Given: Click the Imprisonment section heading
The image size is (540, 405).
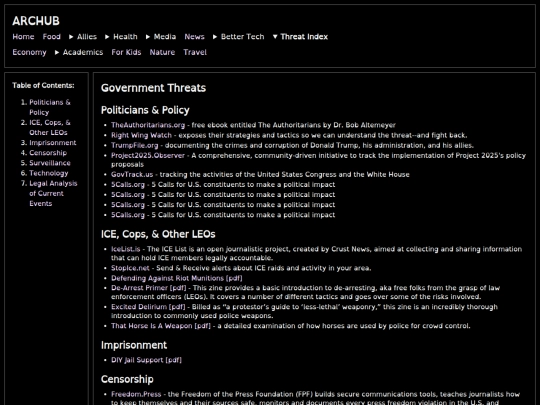Looking at the screenshot, I should (134, 345).
